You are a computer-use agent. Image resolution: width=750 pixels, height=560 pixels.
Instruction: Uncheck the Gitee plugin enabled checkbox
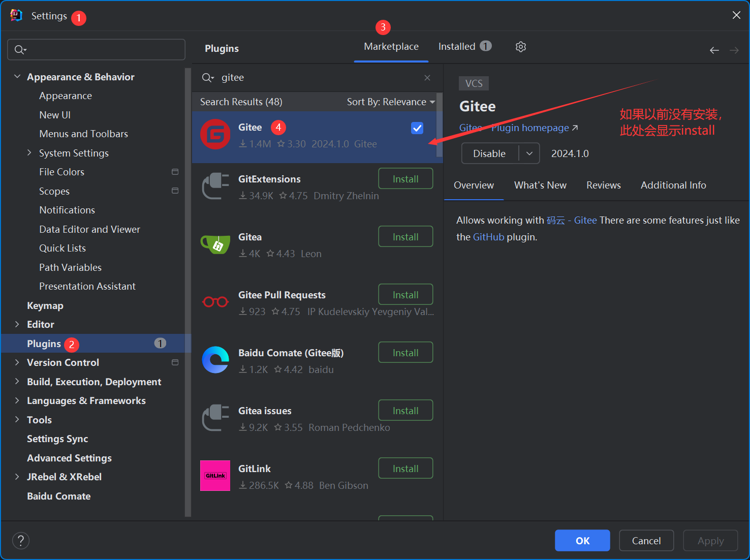(417, 128)
